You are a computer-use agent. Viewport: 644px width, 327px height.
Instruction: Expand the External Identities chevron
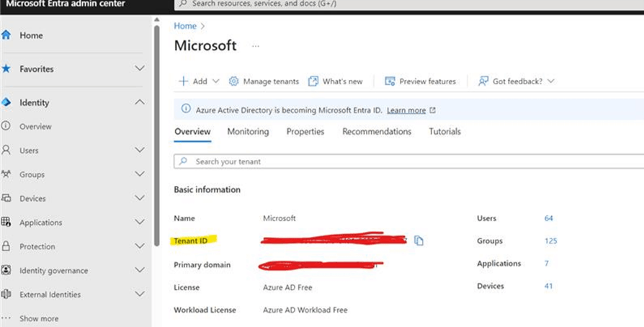tap(140, 294)
